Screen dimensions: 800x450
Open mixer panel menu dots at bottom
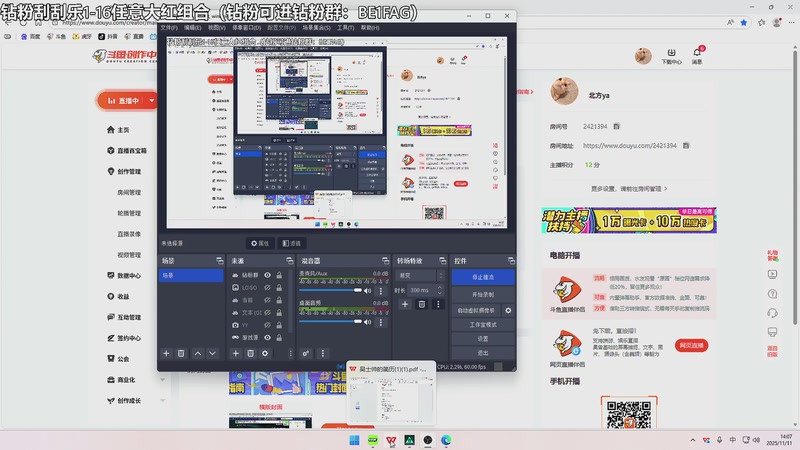pyautogui.click(x=322, y=353)
